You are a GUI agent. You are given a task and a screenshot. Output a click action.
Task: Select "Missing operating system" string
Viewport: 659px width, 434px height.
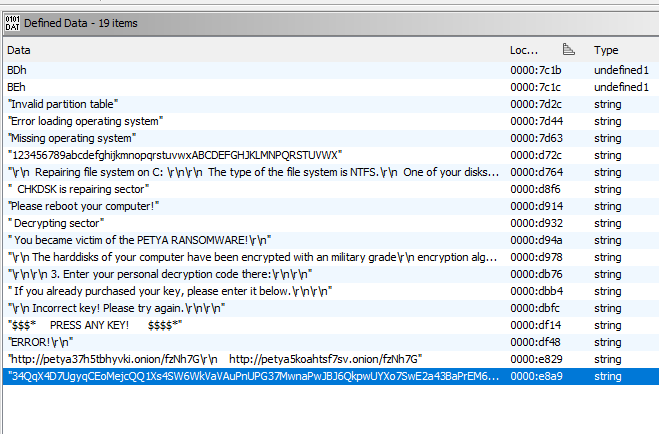pos(71,138)
